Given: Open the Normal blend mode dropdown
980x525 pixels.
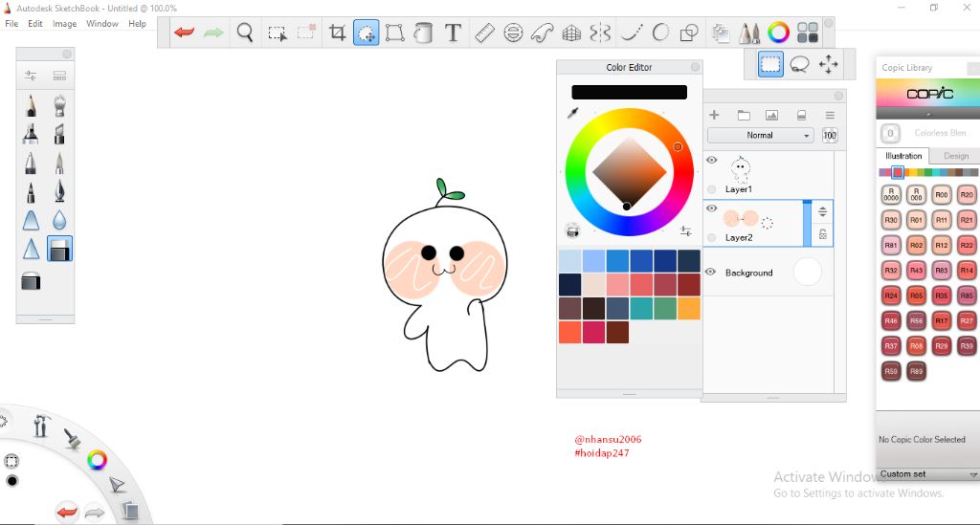Looking at the screenshot, I should click(760, 136).
